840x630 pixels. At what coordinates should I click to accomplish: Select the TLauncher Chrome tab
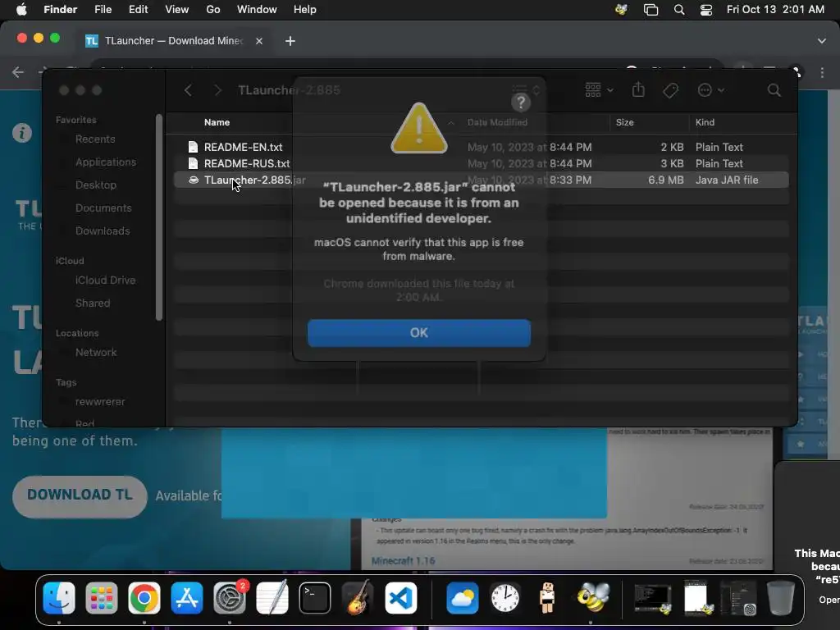(x=174, y=41)
